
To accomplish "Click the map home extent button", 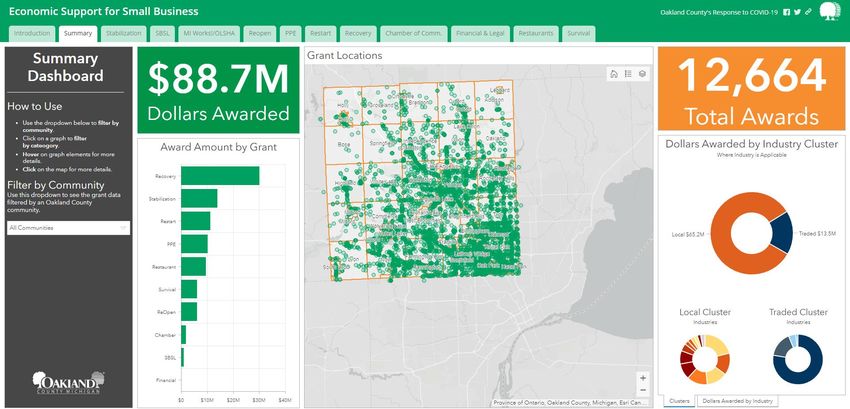I will (x=613, y=73).
